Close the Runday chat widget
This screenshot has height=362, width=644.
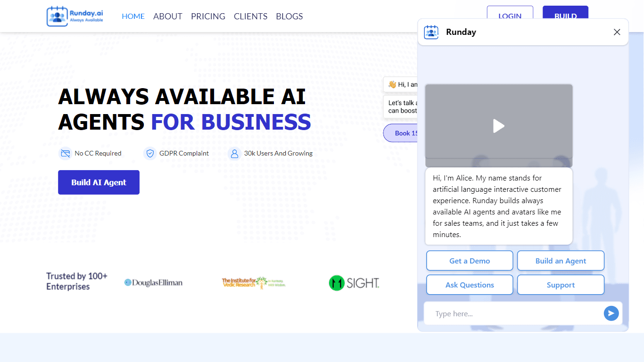617,32
